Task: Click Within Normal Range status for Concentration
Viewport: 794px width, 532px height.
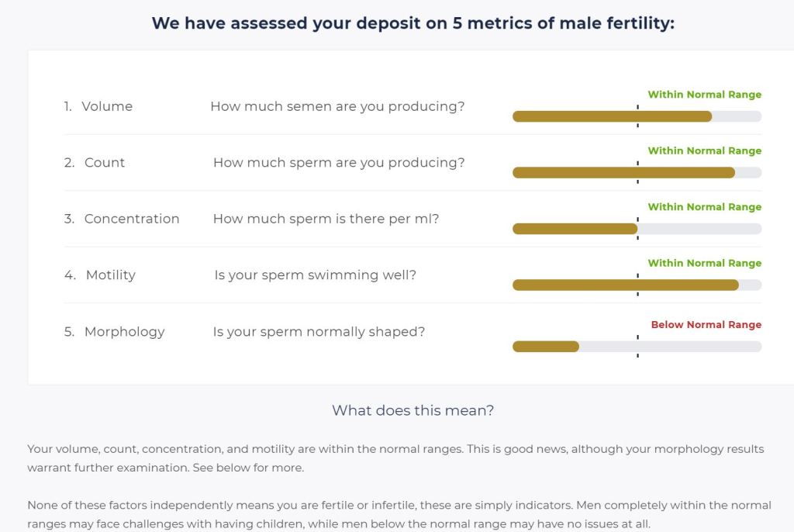Action: (704, 207)
